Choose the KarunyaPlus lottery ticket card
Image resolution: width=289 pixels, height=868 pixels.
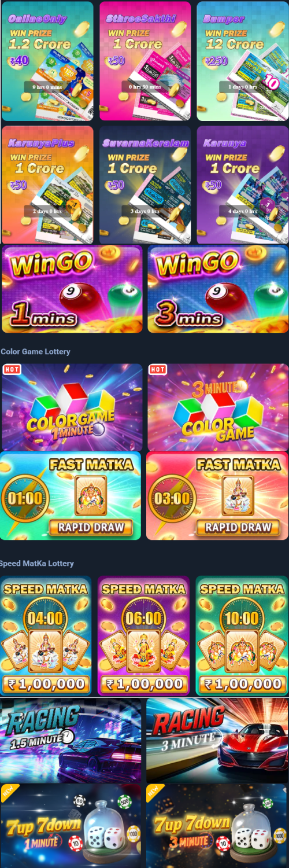tap(47, 185)
